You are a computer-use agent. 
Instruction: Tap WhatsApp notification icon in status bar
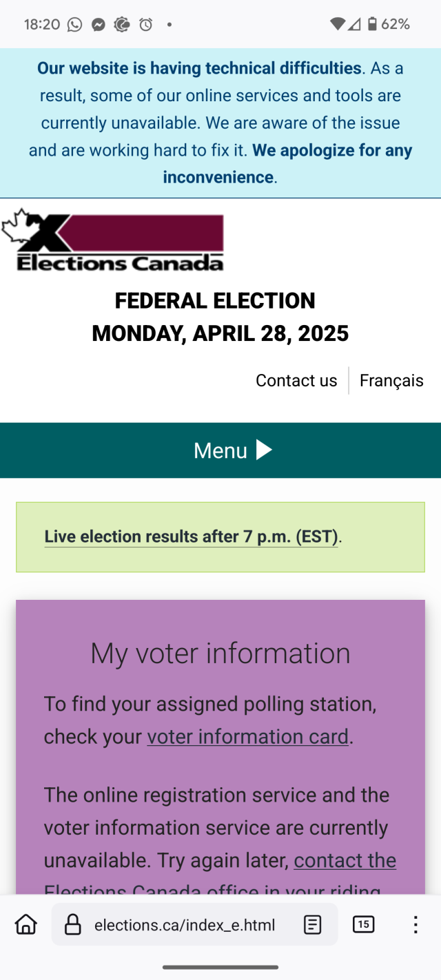[x=74, y=25]
